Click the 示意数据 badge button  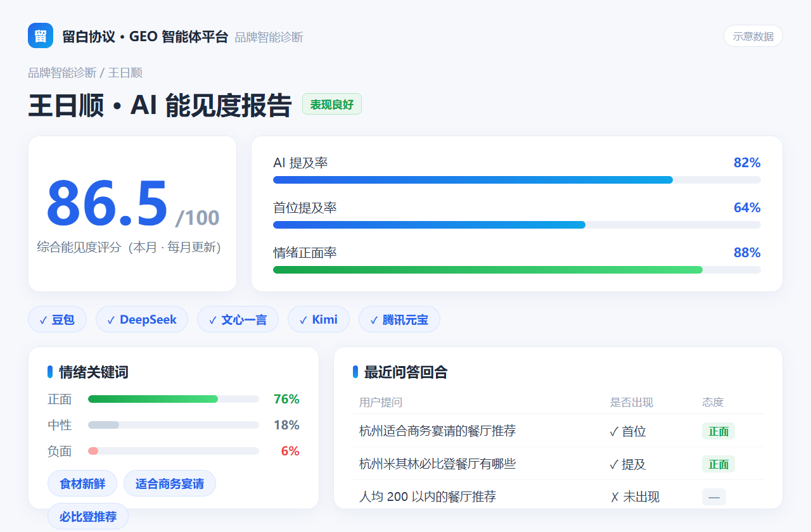(x=753, y=36)
